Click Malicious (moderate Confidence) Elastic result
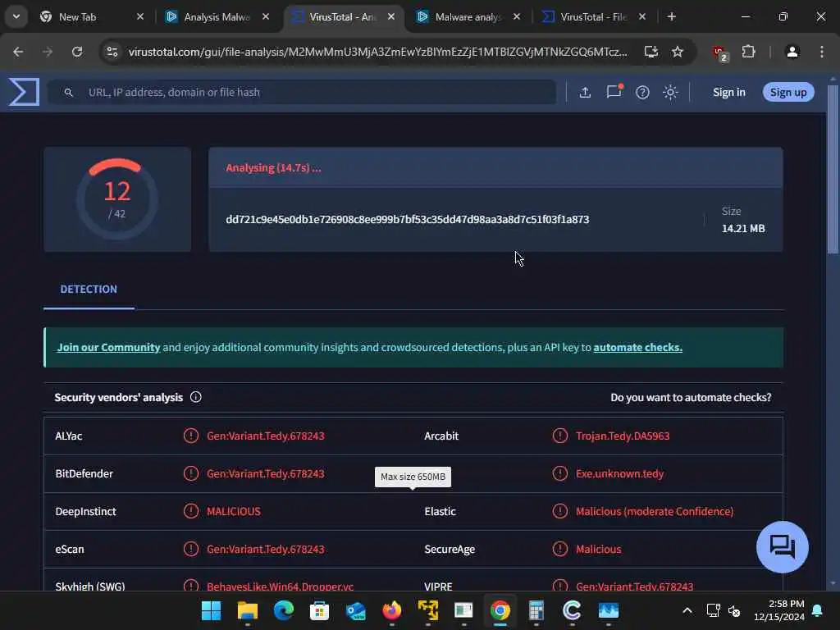Screen dimensions: 840x630 click(654, 511)
